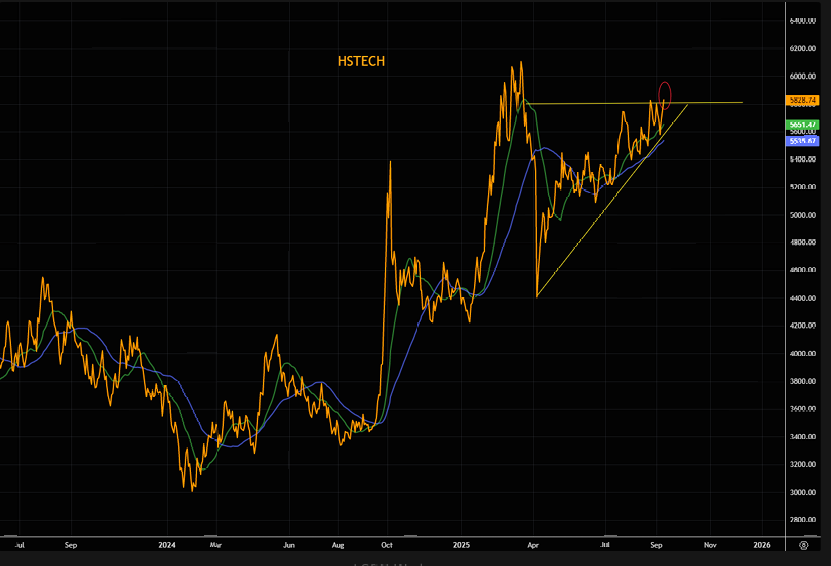Click the Oct label on time axis

coord(386,546)
